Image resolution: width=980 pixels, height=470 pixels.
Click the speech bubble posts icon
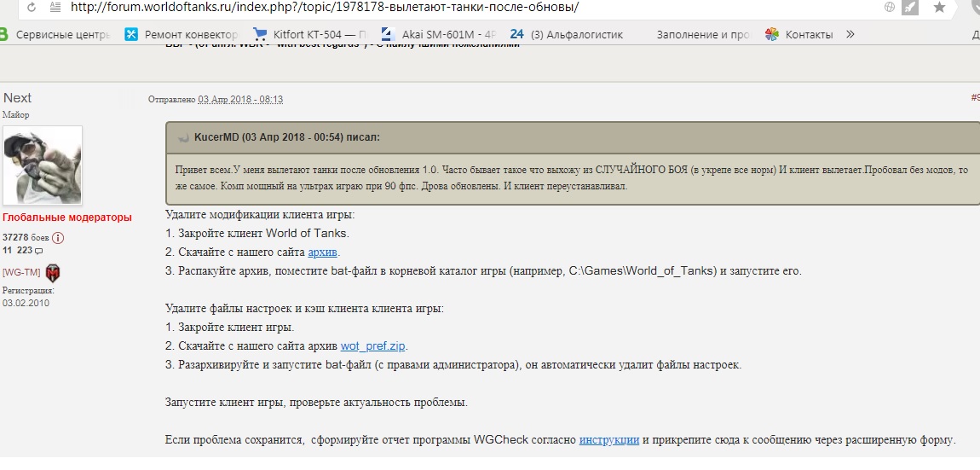pos(39,251)
